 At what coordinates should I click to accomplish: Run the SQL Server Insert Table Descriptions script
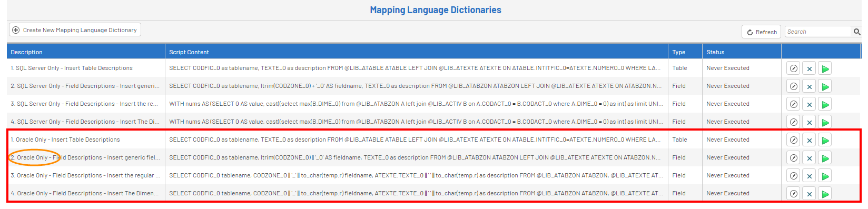tap(825, 68)
